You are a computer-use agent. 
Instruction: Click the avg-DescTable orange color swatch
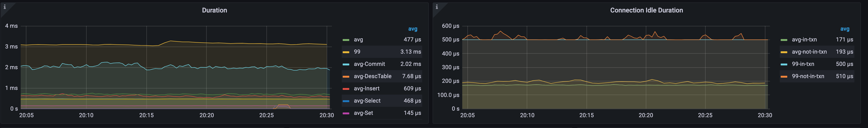346,76
